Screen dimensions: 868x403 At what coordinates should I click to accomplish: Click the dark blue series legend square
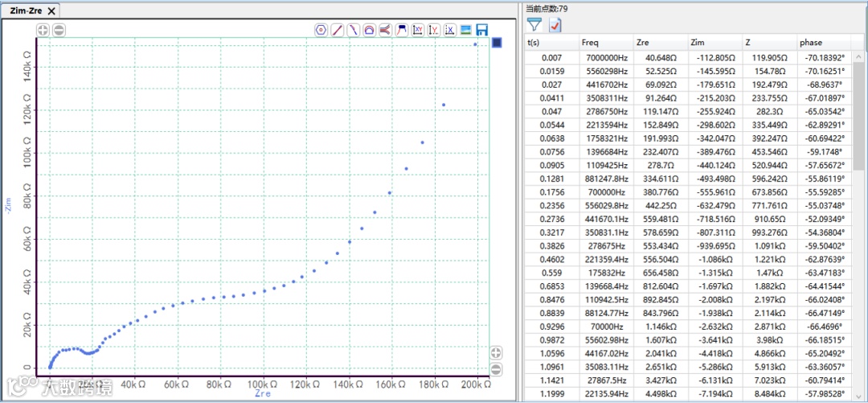[x=497, y=43]
